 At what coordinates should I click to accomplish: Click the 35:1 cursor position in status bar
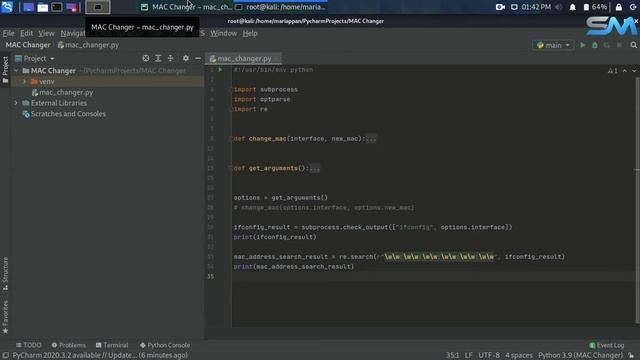click(452, 356)
